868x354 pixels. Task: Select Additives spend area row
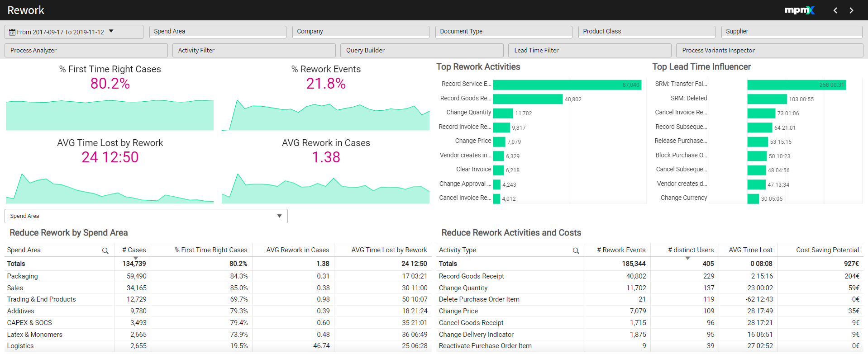tap(217, 311)
